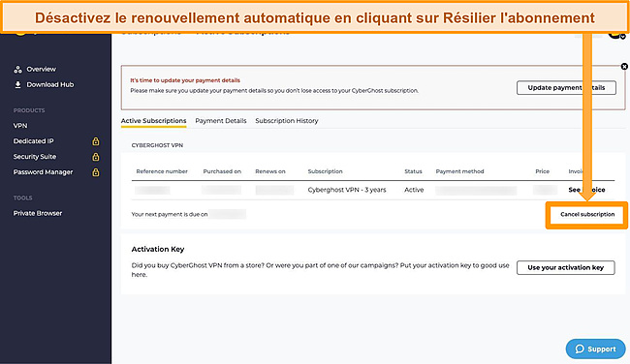Click Cancel subscription button

point(587,214)
